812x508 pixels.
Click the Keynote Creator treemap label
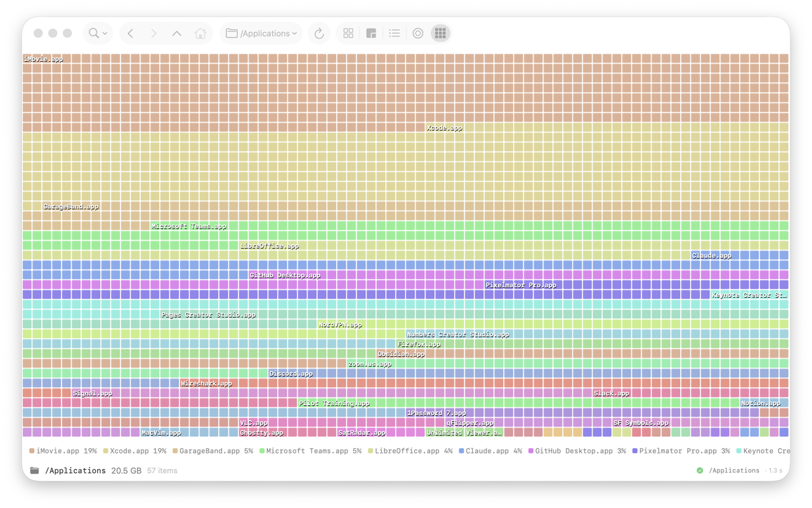tap(749, 295)
